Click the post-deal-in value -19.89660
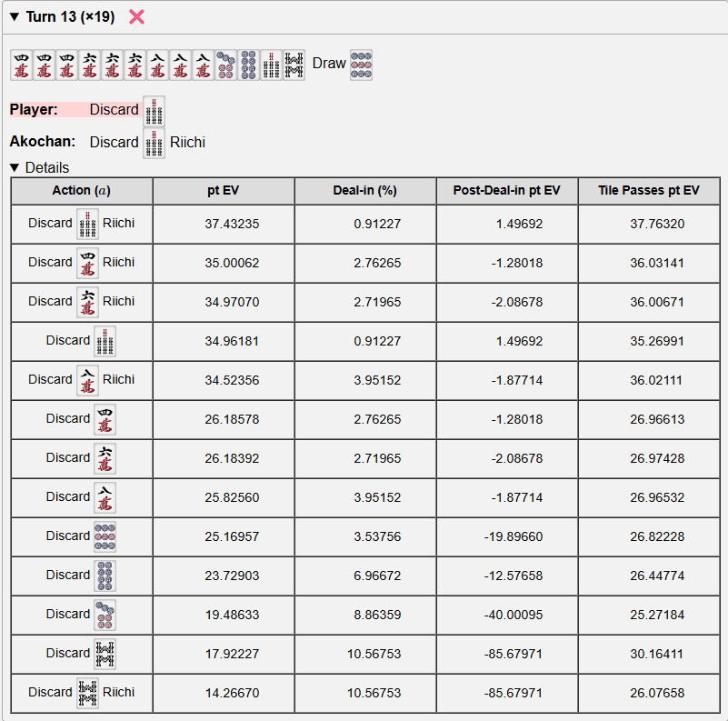This screenshot has height=721, width=728. click(x=513, y=536)
